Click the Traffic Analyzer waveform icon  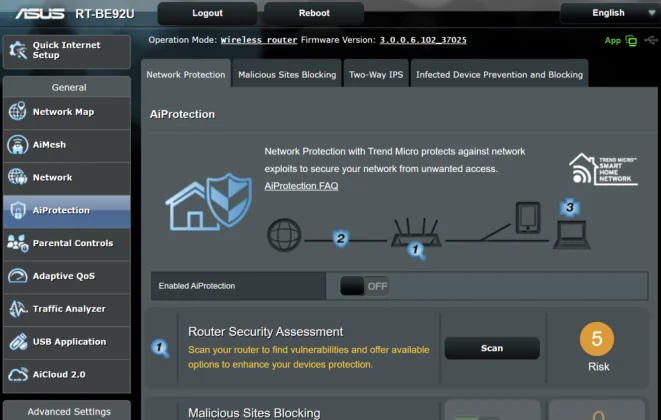coord(18,309)
